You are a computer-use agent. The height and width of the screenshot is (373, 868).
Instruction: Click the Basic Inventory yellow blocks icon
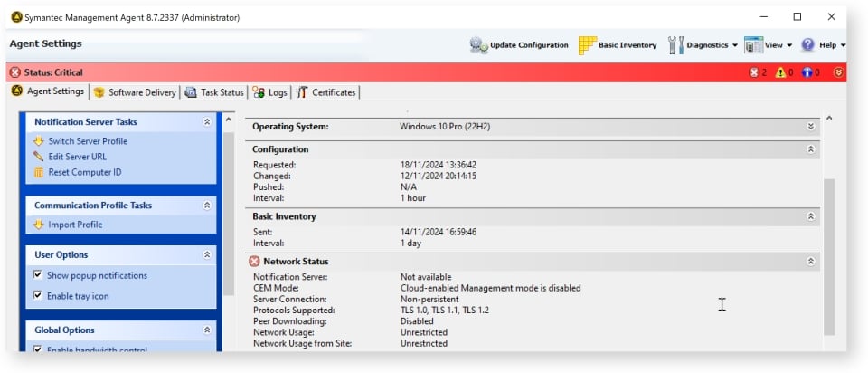[x=588, y=45]
